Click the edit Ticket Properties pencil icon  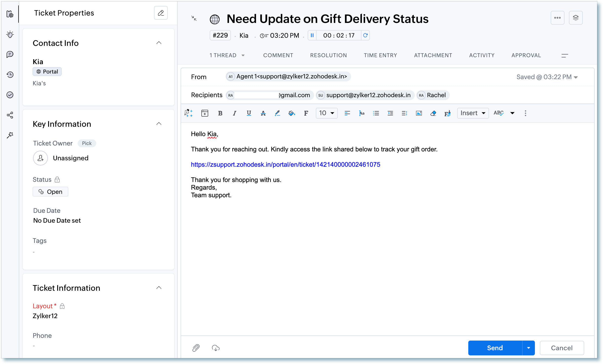161,13
